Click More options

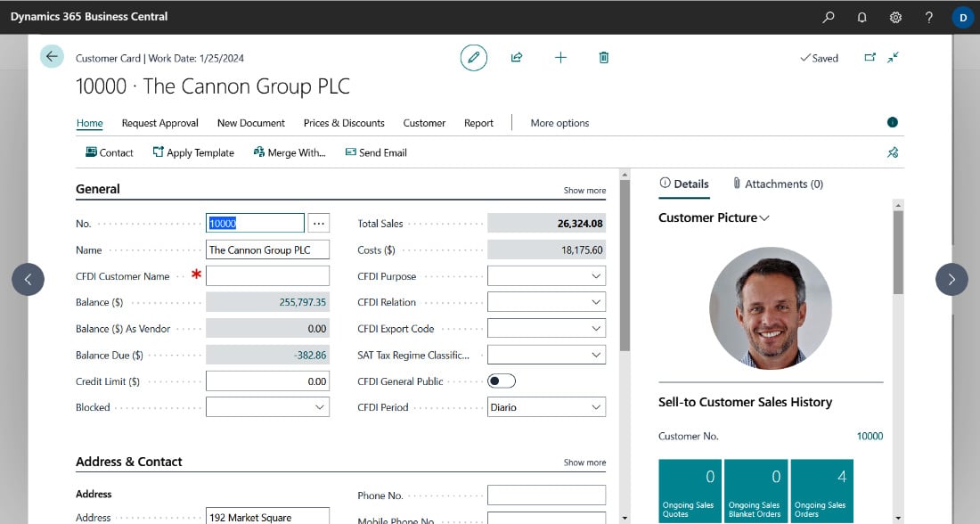560,123
